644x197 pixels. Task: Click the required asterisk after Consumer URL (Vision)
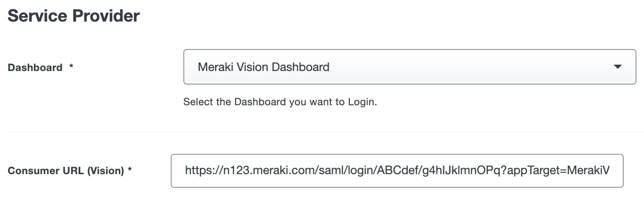click(130, 171)
